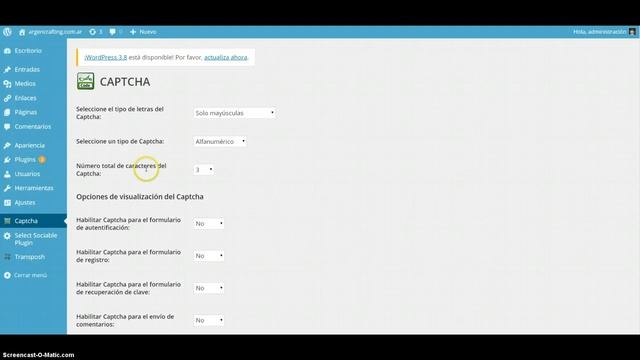Click the Entradas pushpin icon
The height and width of the screenshot is (360, 640).
point(7,70)
